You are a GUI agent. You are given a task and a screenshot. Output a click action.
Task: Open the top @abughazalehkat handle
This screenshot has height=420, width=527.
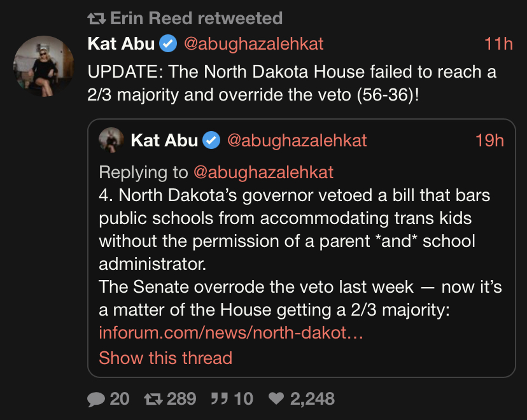253,44
